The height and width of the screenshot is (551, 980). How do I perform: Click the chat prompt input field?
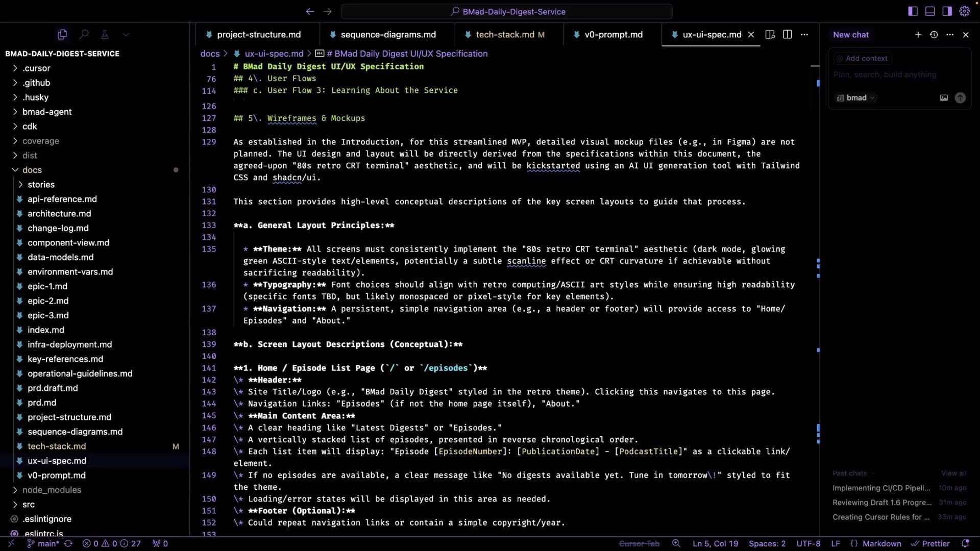click(x=885, y=74)
